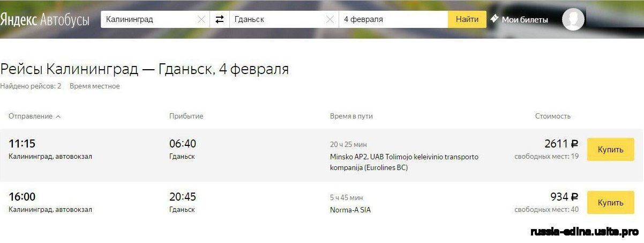
Task: Click Калининград, автовокзал under 16:00
Action: pos(50,210)
